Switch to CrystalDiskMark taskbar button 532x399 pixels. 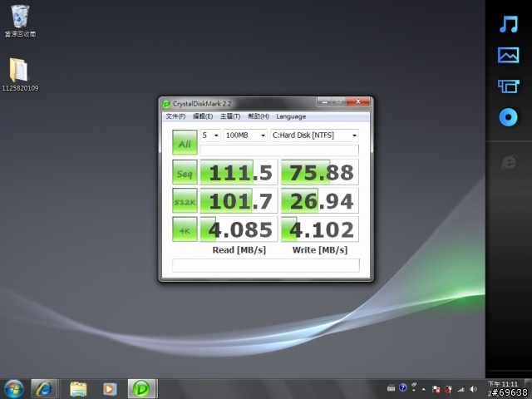(x=141, y=389)
